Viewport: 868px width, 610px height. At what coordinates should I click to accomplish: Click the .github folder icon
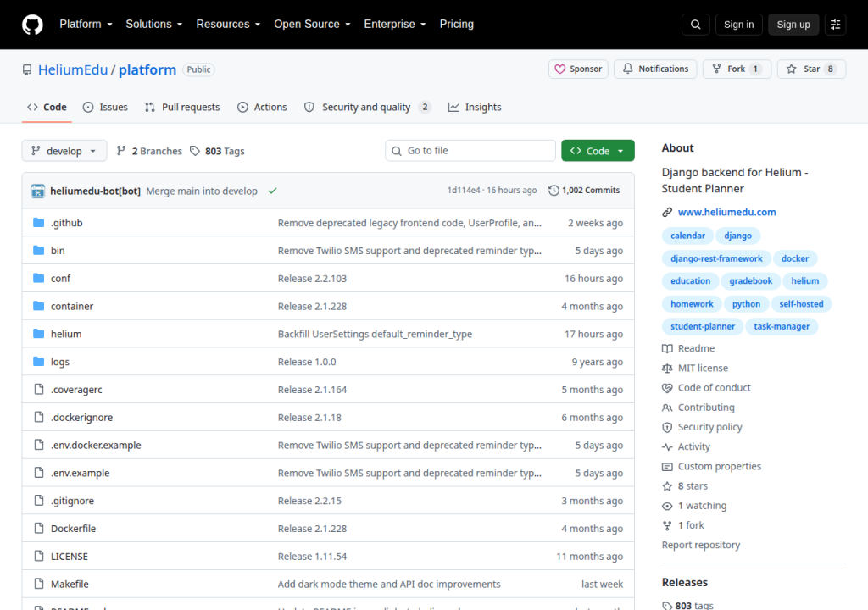(38, 223)
